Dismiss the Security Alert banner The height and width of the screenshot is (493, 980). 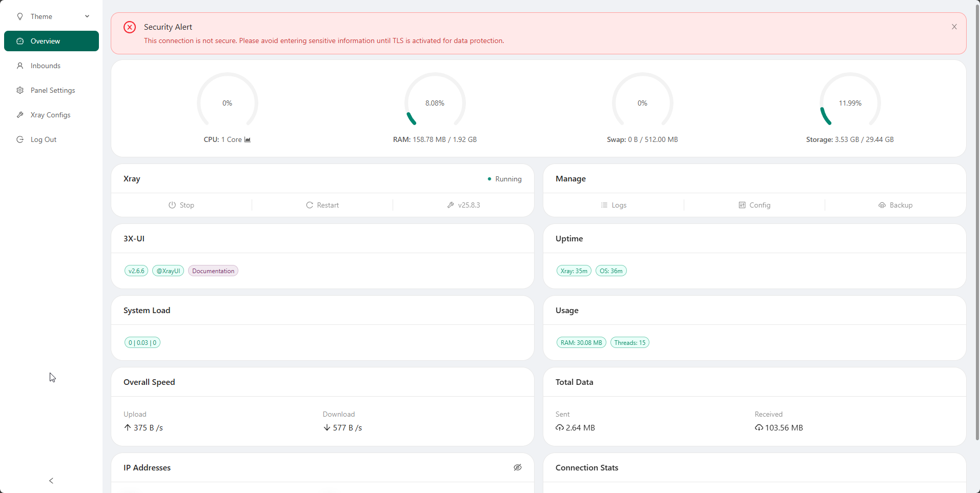(954, 27)
